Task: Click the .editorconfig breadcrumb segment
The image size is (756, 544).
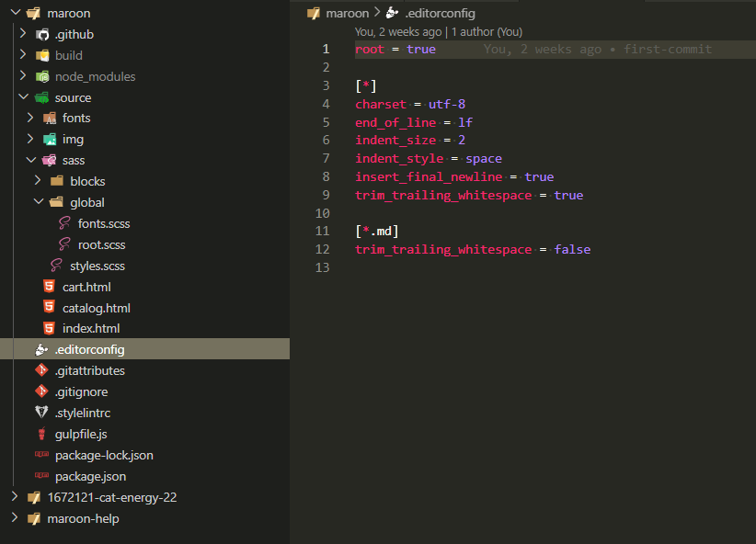Action: 440,14
